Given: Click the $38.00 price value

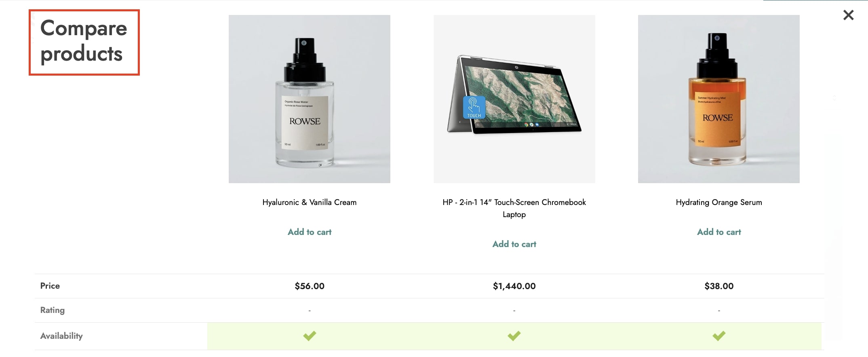Looking at the screenshot, I should point(719,286).
